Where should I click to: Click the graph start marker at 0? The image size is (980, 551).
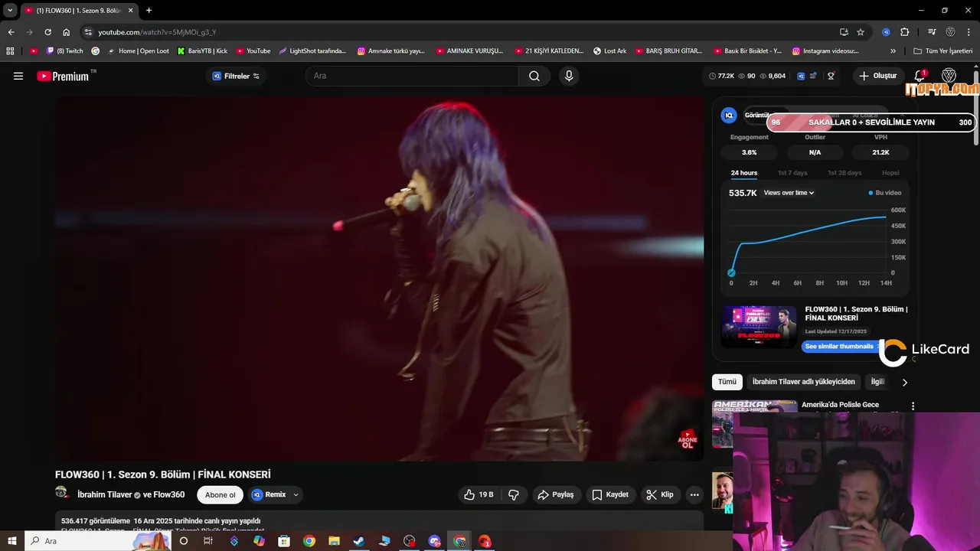pyautogui.click(x=731, y=273)
